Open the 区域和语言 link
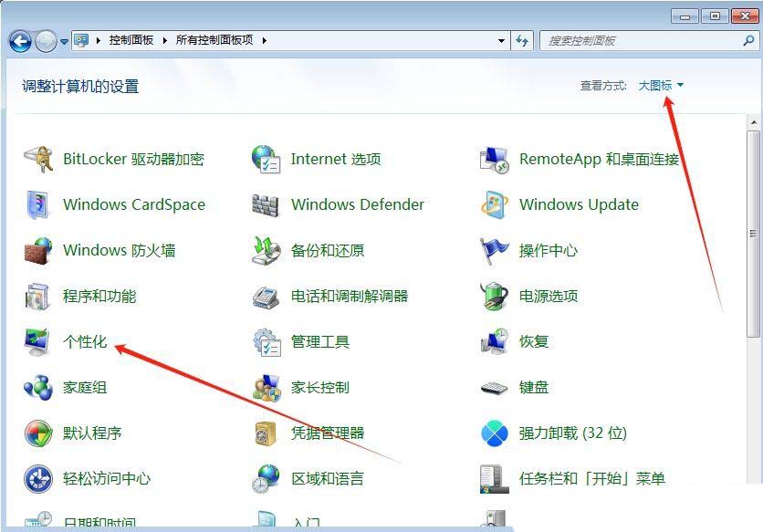Image resolution: width=763 pixels, height=532 pixels. click(328, 479)
